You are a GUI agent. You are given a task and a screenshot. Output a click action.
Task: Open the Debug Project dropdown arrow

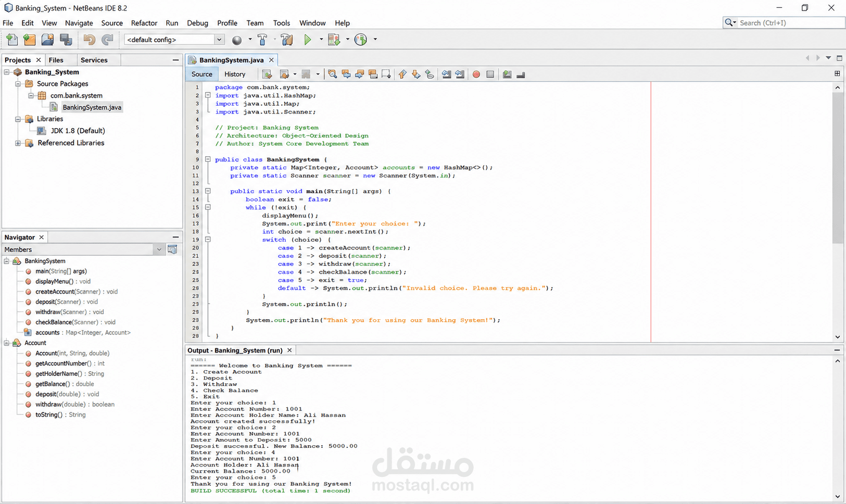pyautogui.click(x=347, y=40)
